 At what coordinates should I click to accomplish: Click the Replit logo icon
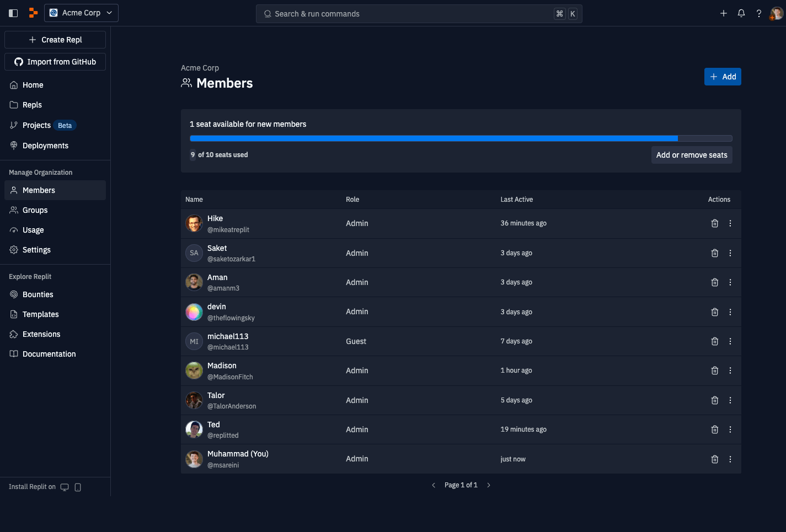tap(33, 13)
